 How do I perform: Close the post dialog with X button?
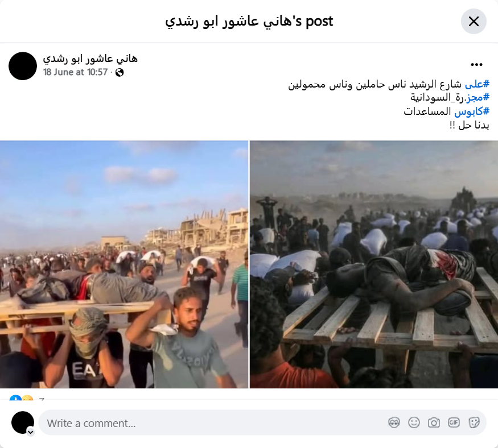coord(474,21)
